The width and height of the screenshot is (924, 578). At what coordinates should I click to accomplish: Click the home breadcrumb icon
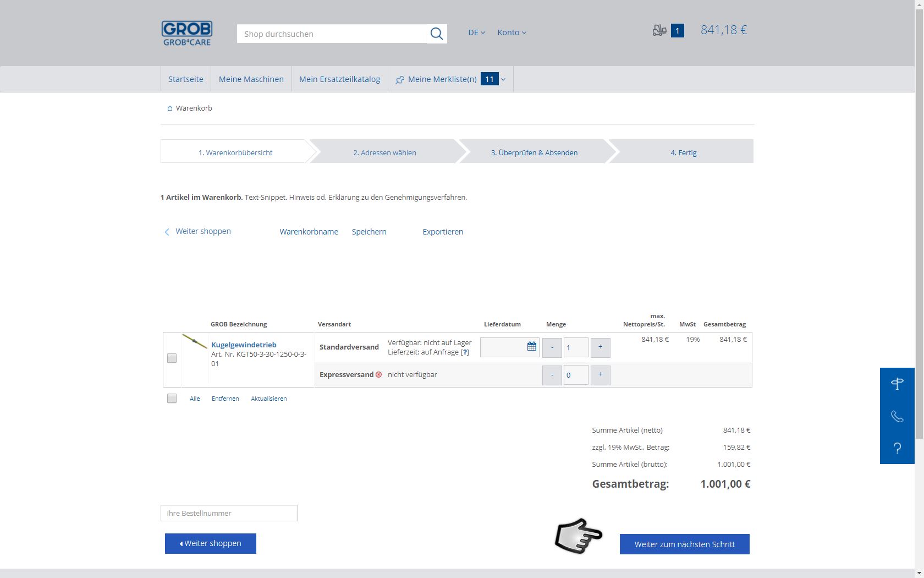tap(170, 108)
